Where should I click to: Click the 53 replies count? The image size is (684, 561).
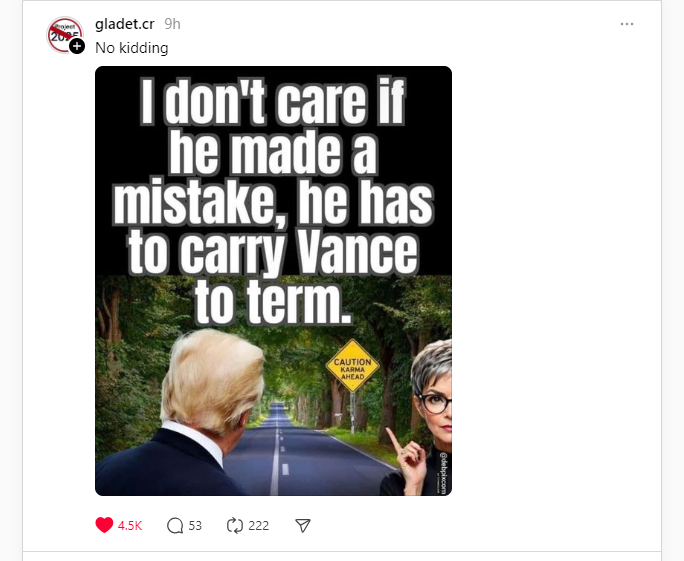click(x=195, y=525)
